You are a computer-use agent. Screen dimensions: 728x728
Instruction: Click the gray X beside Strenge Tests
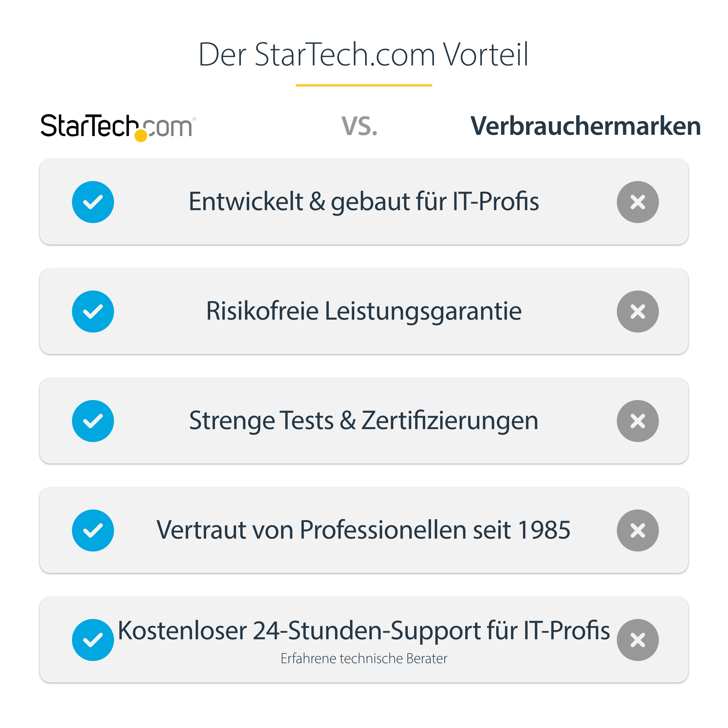(638, 421)
